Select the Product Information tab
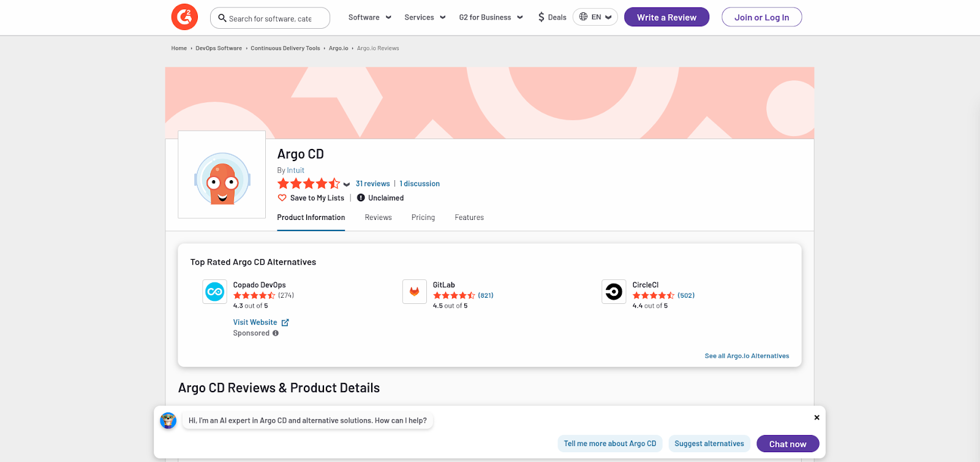980x462 pixels. tap(311, 218)
